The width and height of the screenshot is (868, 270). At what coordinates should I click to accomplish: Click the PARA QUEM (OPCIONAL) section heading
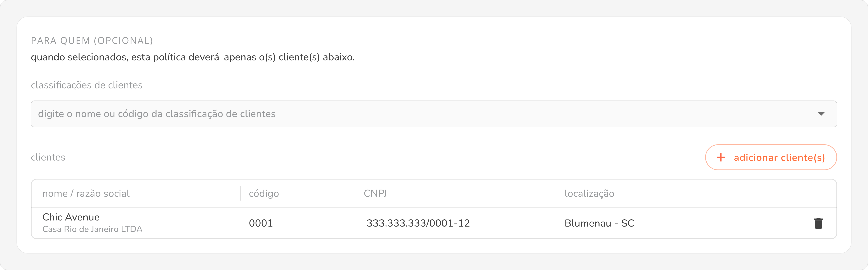tap(92, 41)
